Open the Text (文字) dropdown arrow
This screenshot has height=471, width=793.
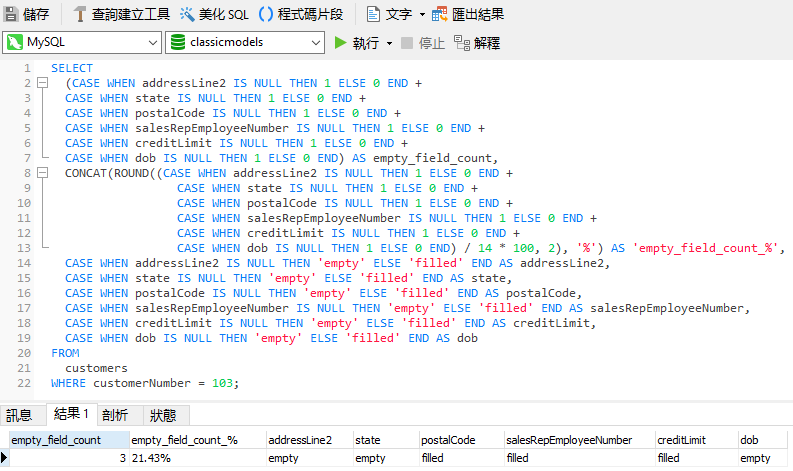coord(421,14)
